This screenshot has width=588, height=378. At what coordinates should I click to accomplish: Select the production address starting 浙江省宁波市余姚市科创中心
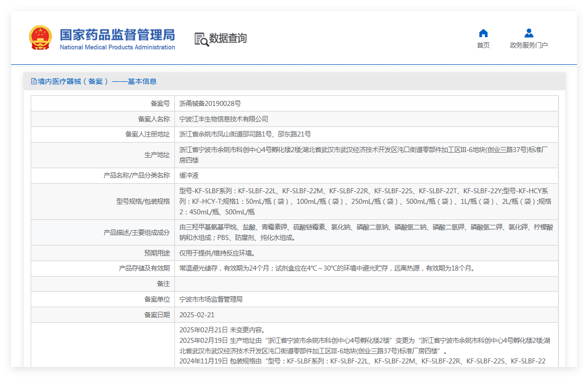click(x=364, y=155)
